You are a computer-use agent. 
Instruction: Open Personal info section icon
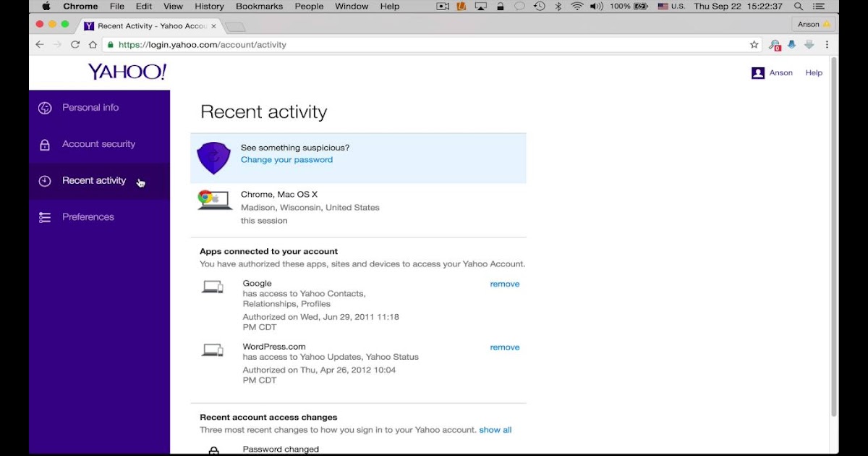[45, 108]
